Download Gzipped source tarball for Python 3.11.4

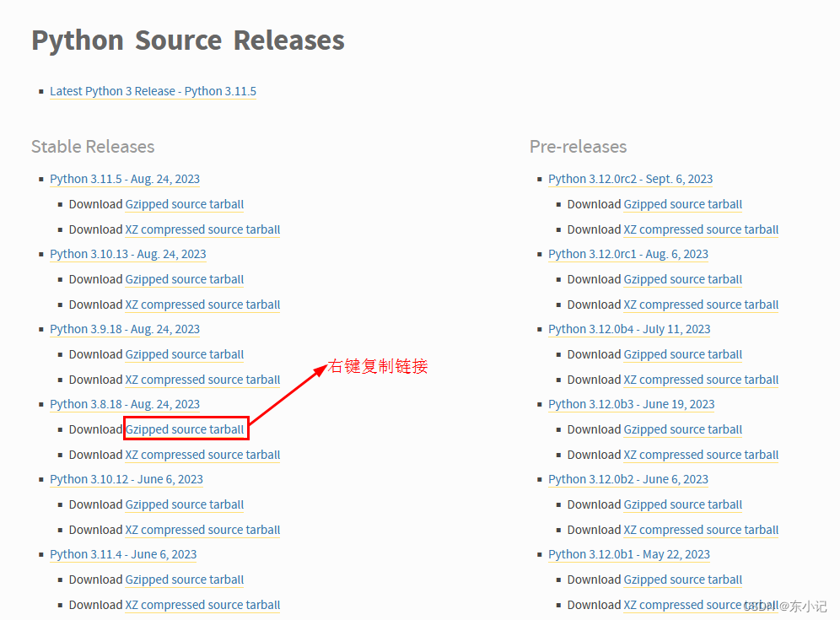[185, 580]
